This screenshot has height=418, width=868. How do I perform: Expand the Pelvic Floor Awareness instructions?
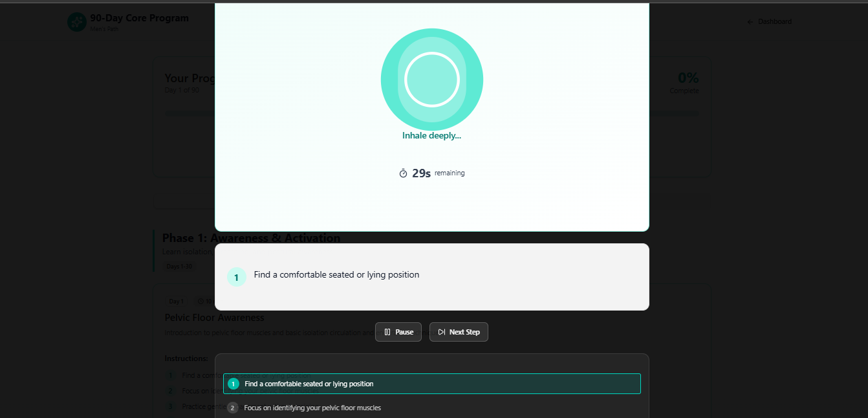point(213,317)
